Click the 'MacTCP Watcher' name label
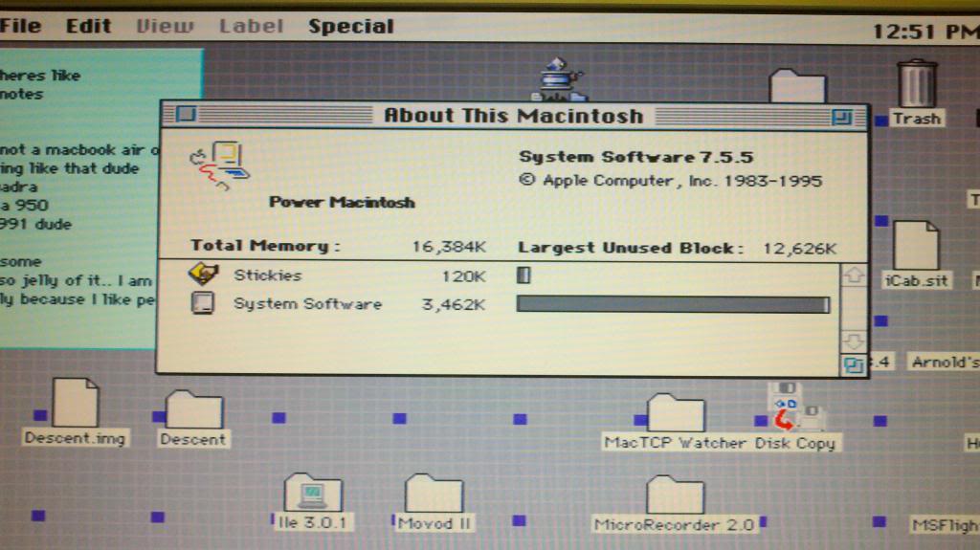 tap(675, 443)
